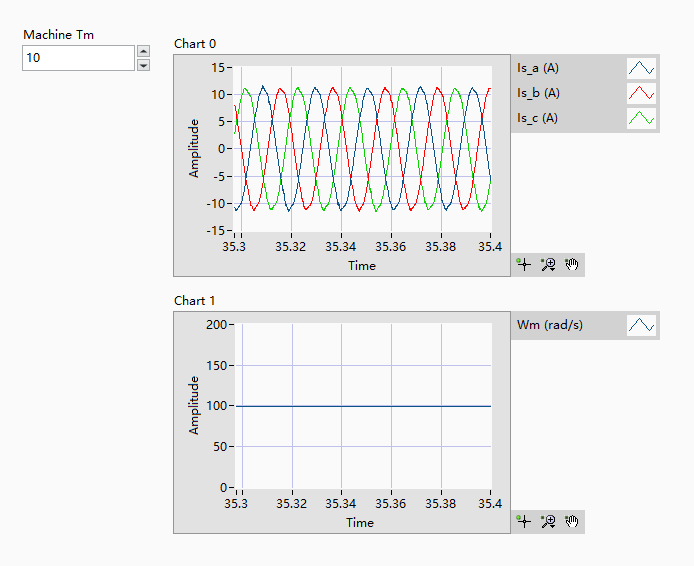The height and width of the screenshot is (566, 694).
Task: Click the Time axis label of Chart 1
Action: click(360, 523)
